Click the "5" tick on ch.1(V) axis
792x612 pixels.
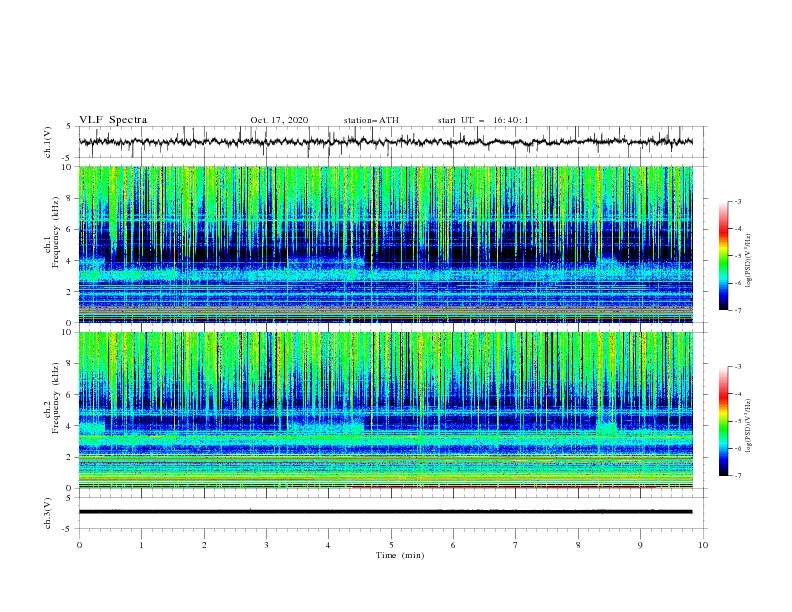[69, 127]
